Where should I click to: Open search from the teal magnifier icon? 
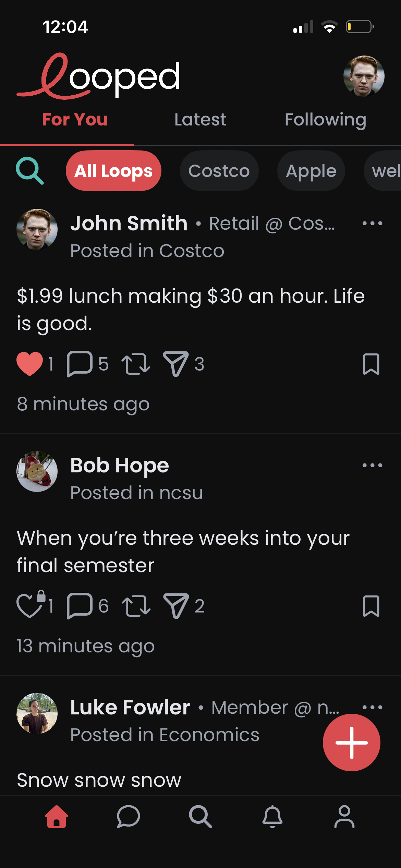tap(30, 171)
